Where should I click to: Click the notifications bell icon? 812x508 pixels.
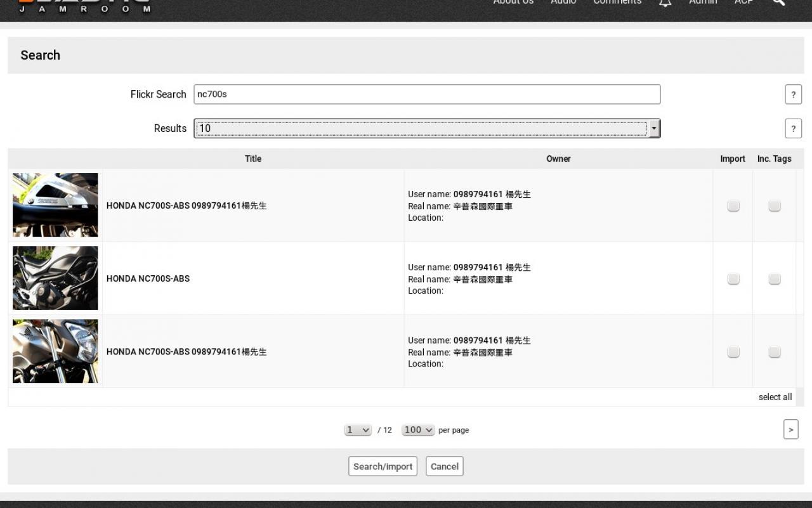tap(665, 3)
